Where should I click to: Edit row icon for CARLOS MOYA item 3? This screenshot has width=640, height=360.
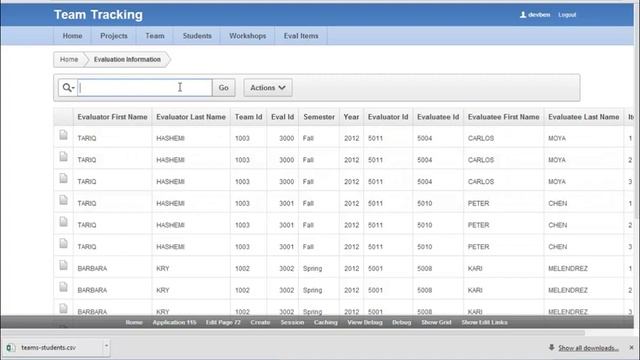coord(63,178)
